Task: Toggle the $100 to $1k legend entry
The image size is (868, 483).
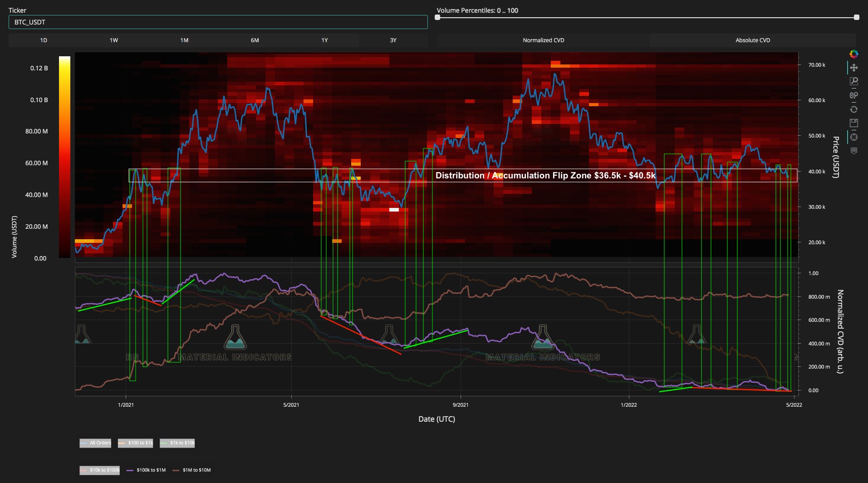Action: click(135, 443)
